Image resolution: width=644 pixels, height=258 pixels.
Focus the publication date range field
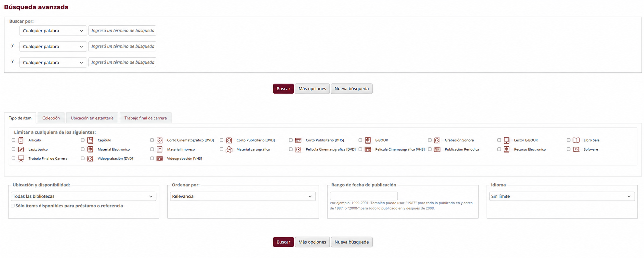tap(363, 196)
